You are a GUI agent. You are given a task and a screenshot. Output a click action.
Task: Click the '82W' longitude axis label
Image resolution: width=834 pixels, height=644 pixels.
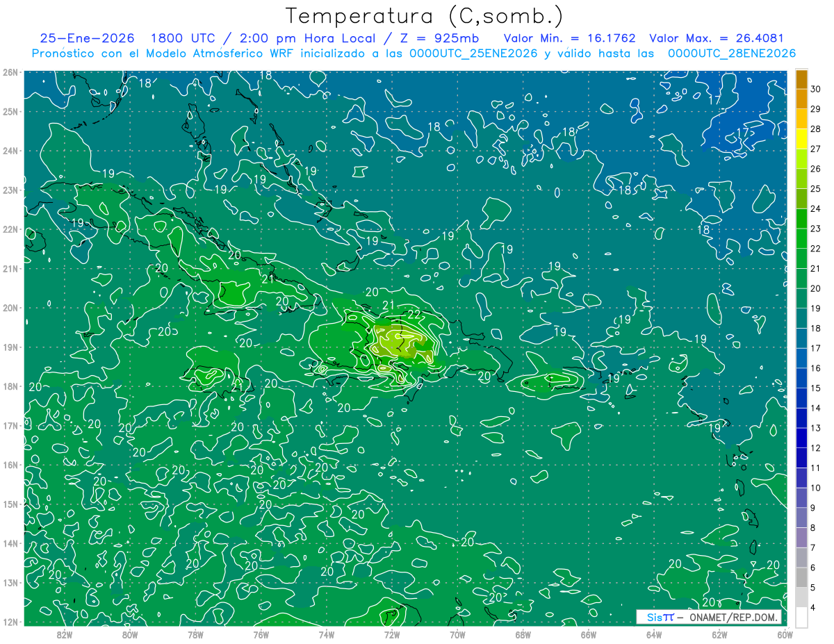click(x=65, y=634)
